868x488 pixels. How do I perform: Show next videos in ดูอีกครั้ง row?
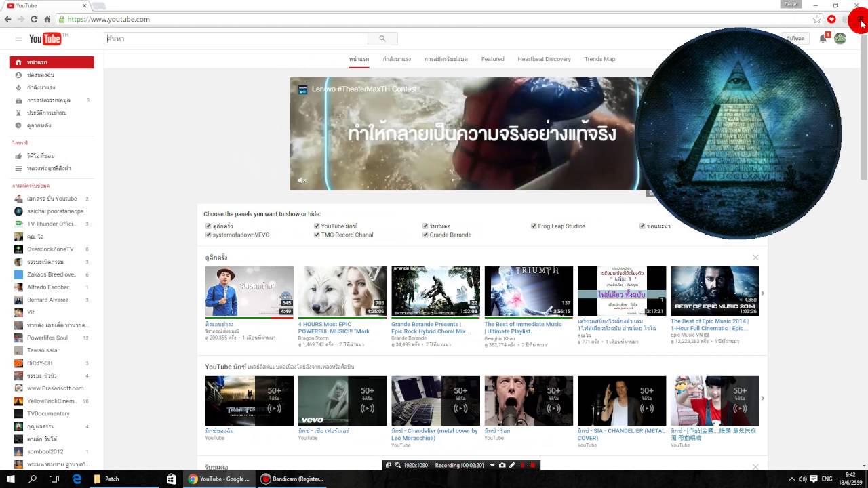[x=763, y=293]
